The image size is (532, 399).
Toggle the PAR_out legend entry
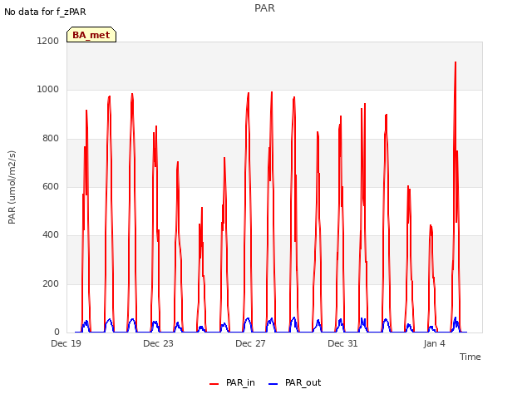coord(294,383)
